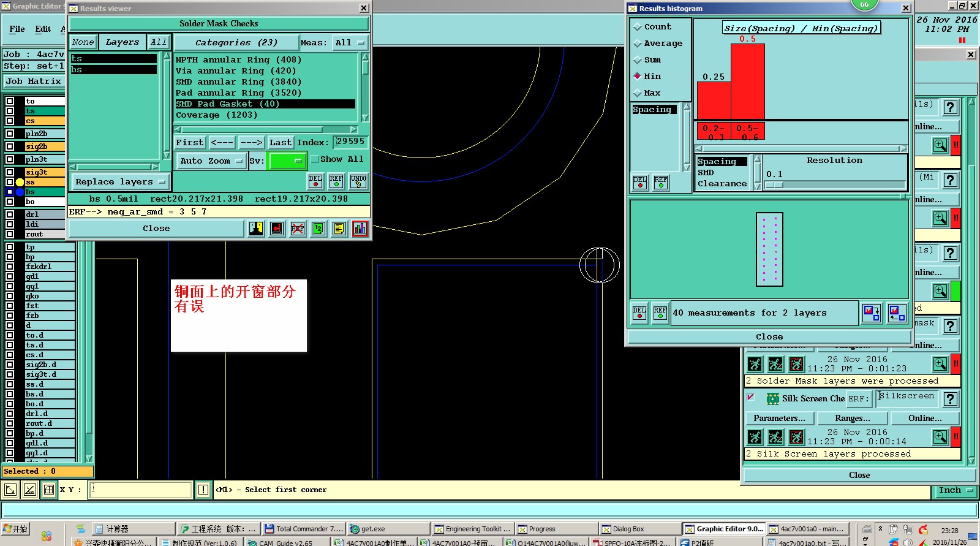The width and height of the screenshot is (980, 546).
Task: Open the Inch units dropdown
Action: 956,490
